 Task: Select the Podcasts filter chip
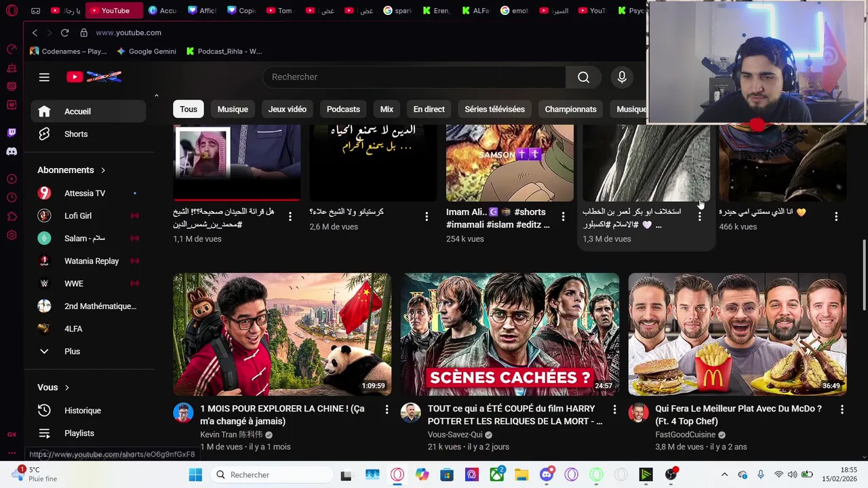(343, 109)
